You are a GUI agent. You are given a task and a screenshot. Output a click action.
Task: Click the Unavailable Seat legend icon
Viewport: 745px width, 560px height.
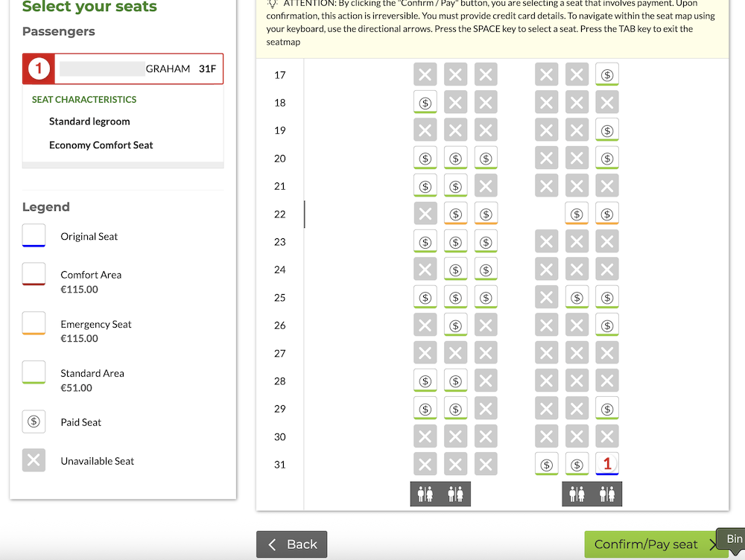tap(34, 460)
